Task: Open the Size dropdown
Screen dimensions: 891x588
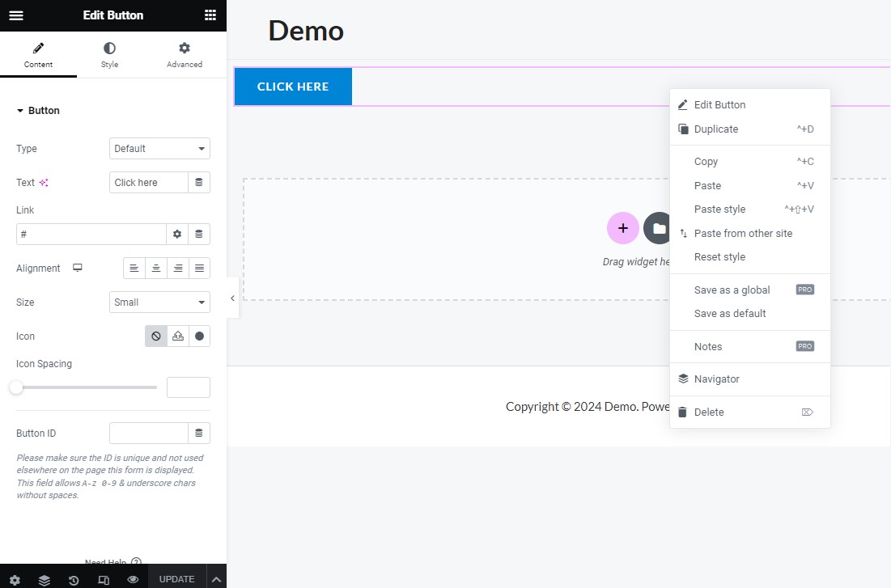Action: click(x=159, y=302)
